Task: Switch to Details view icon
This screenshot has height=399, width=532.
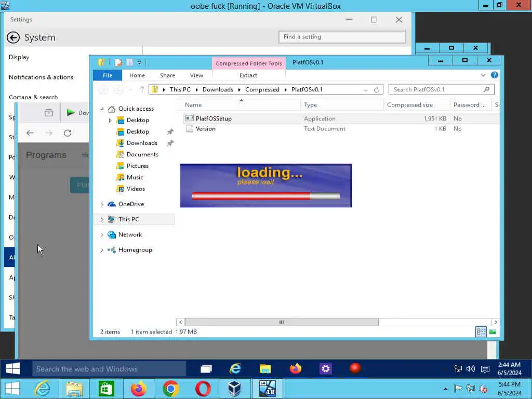Action: pyautogui.click(x=481, y=332)
